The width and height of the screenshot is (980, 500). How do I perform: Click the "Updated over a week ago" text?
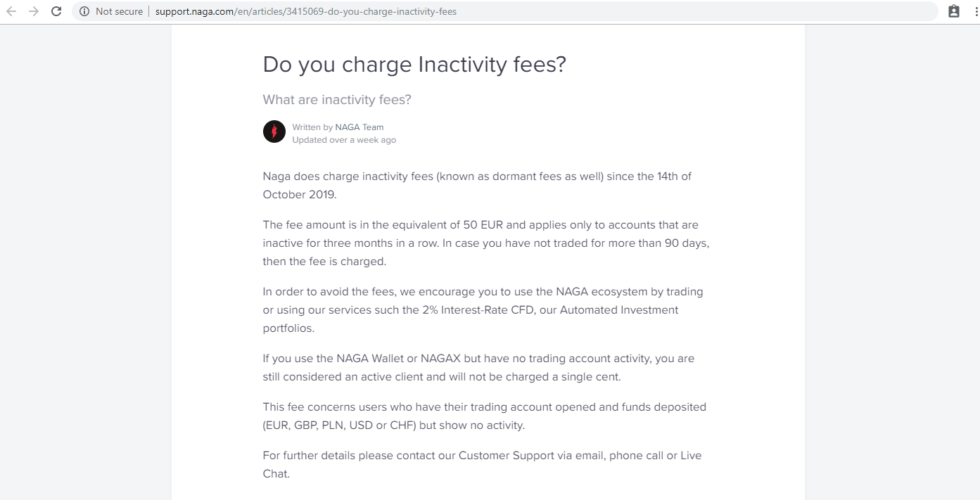point(344,140)
